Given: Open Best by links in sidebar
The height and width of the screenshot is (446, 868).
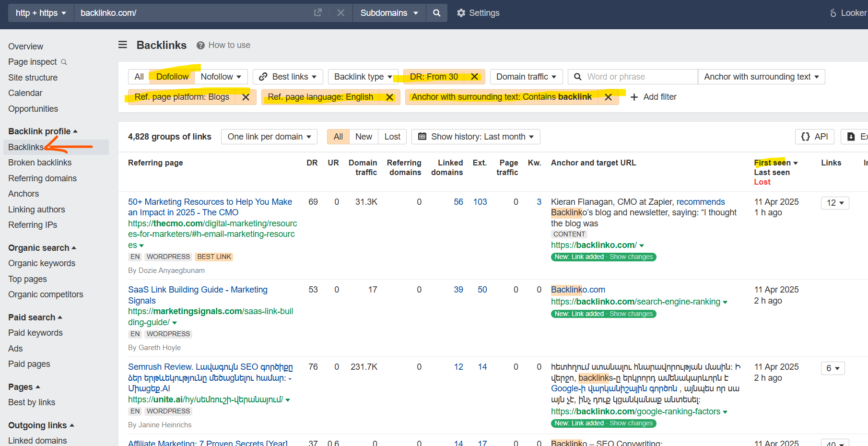Looking at the screenshot, I should [x=32, y=402].
